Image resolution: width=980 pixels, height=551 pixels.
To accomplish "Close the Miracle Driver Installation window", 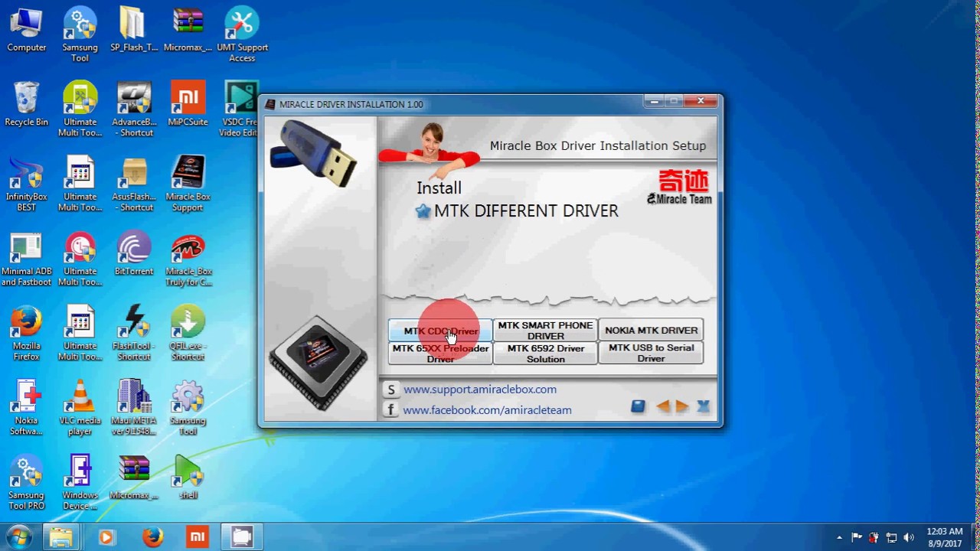I will click(701, 100).
